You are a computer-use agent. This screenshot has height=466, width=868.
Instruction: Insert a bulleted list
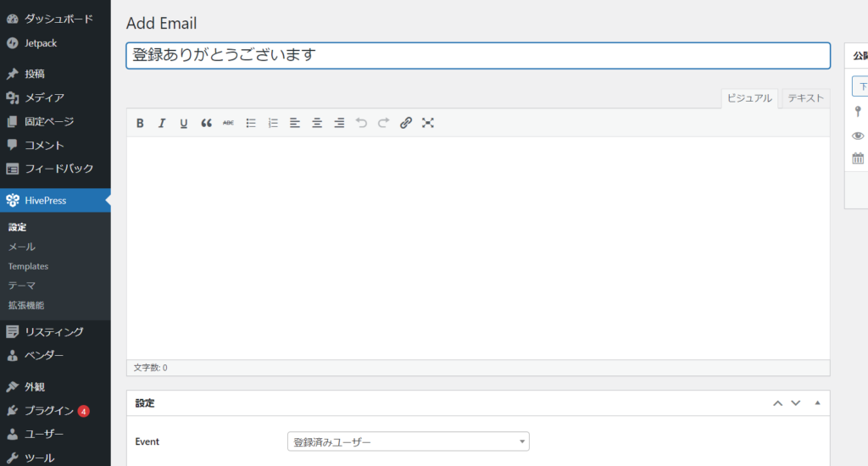(251, 123)
